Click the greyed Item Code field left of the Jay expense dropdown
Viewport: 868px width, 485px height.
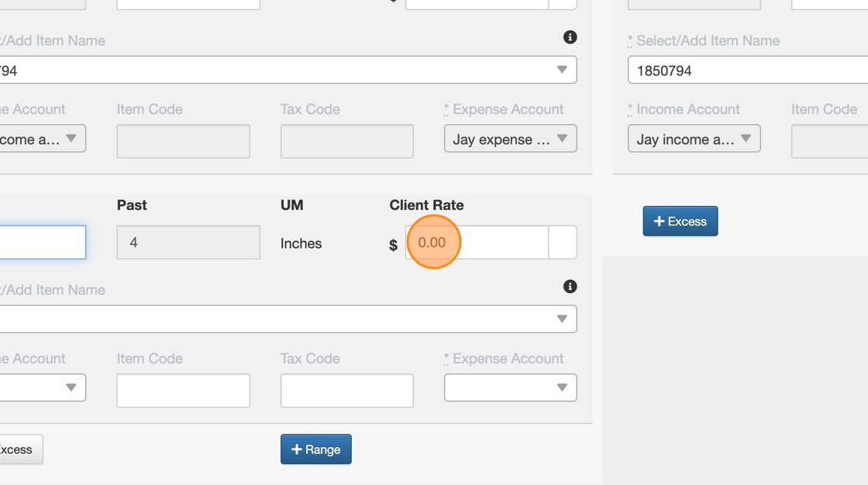point(183,141)
